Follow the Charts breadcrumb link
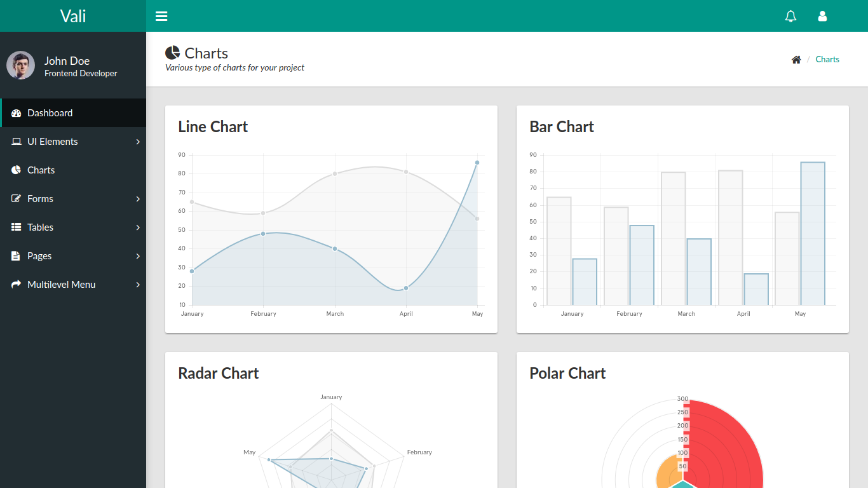 pos(827,59)
